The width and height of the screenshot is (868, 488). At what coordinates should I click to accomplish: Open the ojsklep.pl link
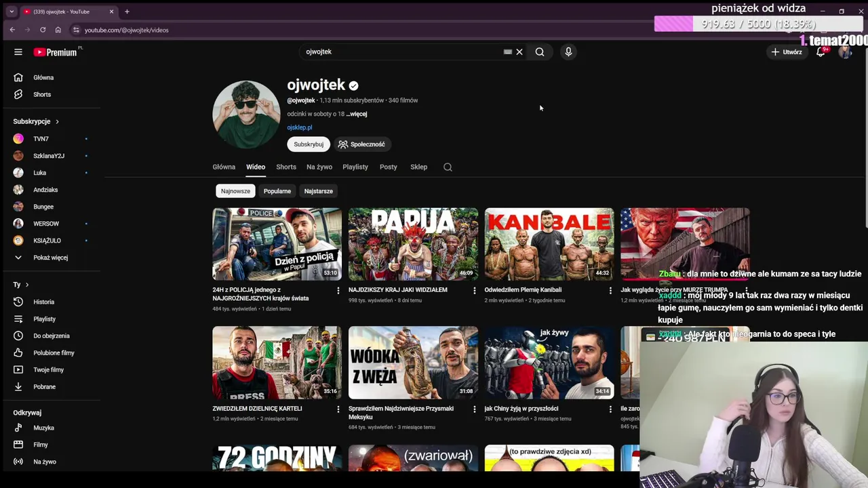click(x=299, y=127)
